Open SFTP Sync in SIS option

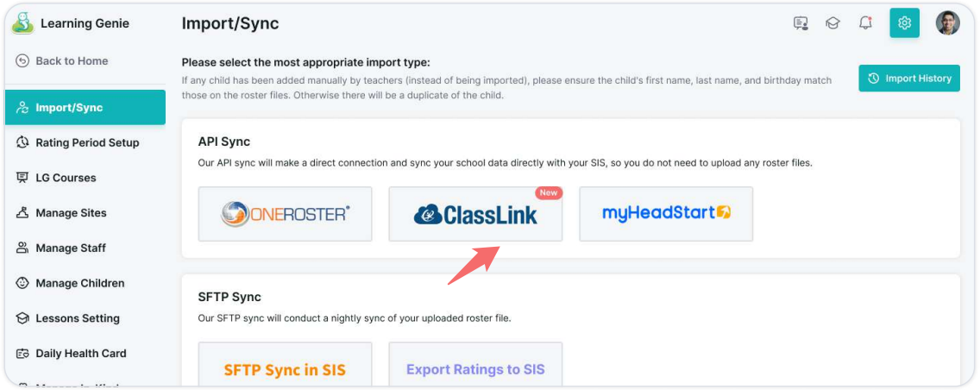click(285, 364)
